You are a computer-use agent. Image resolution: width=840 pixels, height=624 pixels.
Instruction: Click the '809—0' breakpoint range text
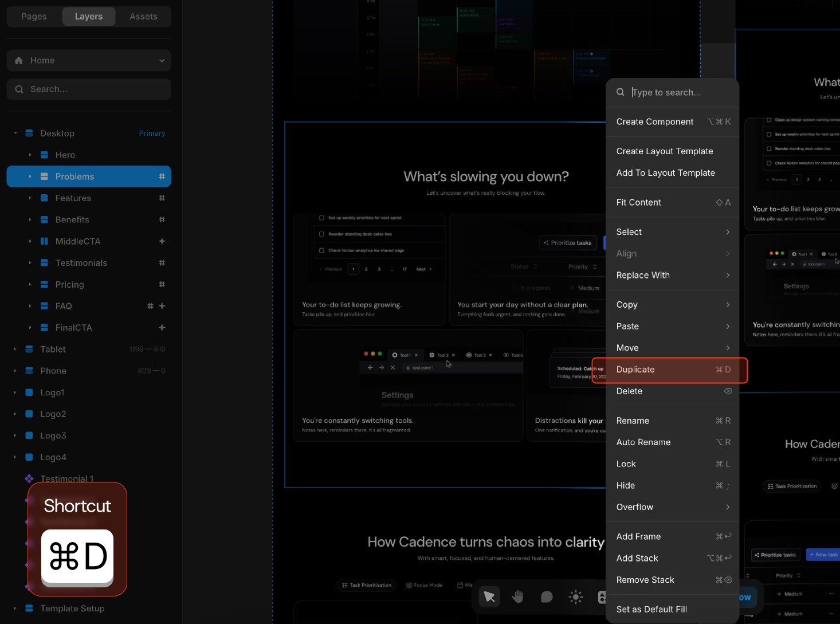pyautogui.click(x=152, y=371)
